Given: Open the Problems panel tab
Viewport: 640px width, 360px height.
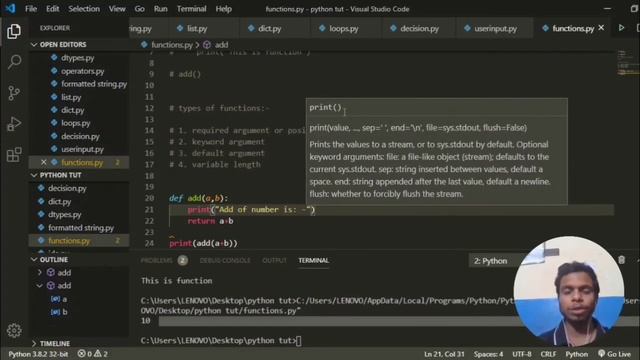Looking at the screenshot, I should [164, 260].
